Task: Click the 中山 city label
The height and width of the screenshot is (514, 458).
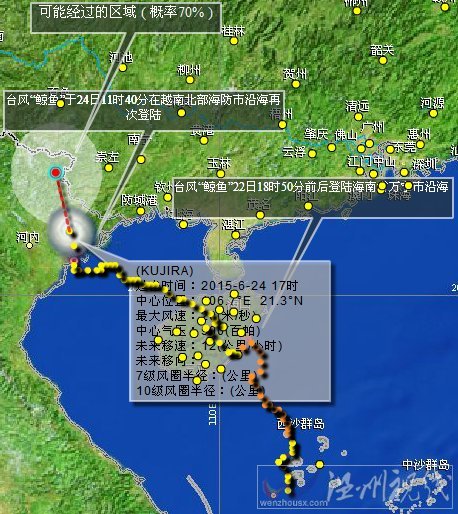Action: pyautogui.click(x=384, y=162)
